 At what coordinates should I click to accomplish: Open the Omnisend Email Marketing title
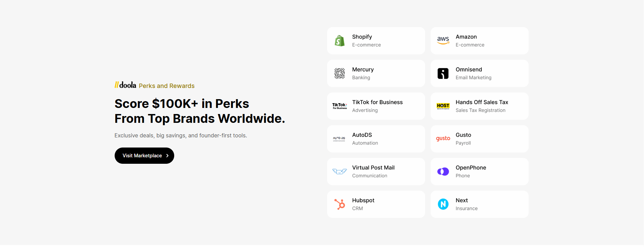(x=469, y=70)
